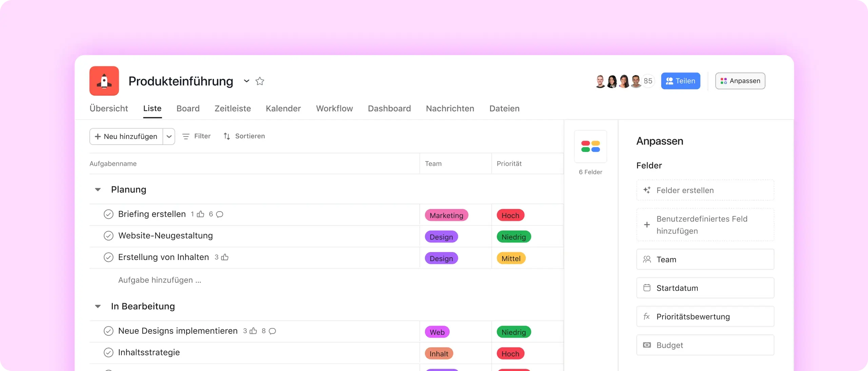Open the 85 additional members counter

[x=648, y=81]
